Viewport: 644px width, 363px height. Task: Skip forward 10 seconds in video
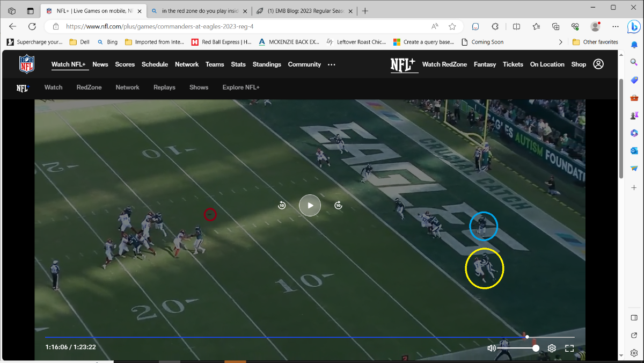(x=338, y=205)
